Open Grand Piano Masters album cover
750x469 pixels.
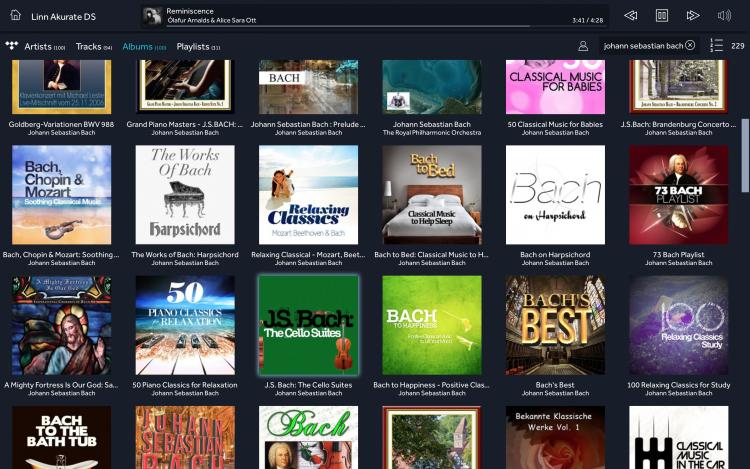tap(185, 87)
